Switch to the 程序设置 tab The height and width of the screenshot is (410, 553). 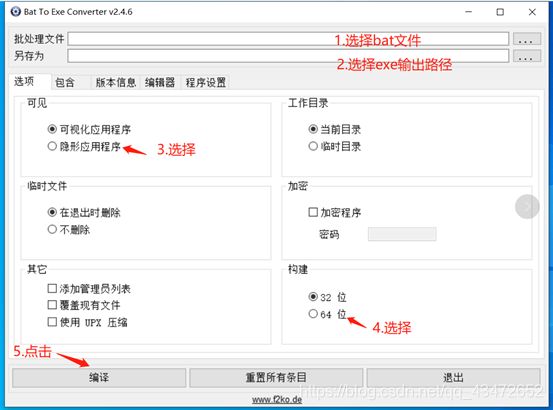(x=206, y=82)
